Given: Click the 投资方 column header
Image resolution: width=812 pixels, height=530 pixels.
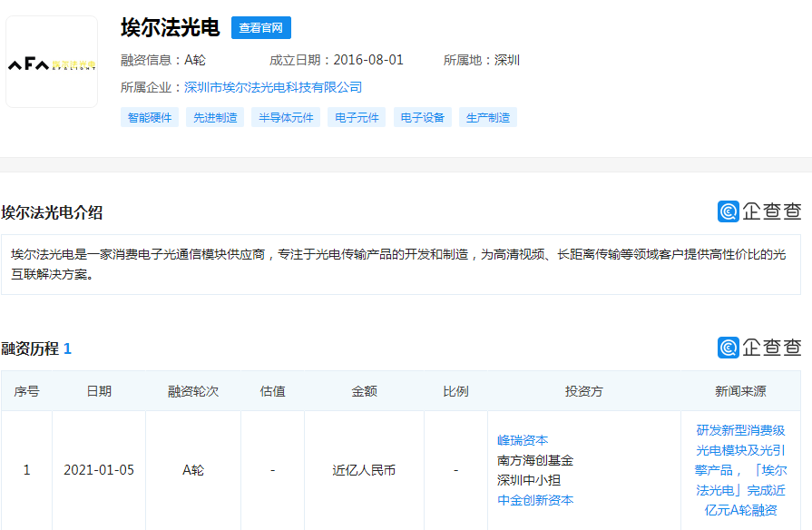Looking at the screenshot, I should click(583, 391).
